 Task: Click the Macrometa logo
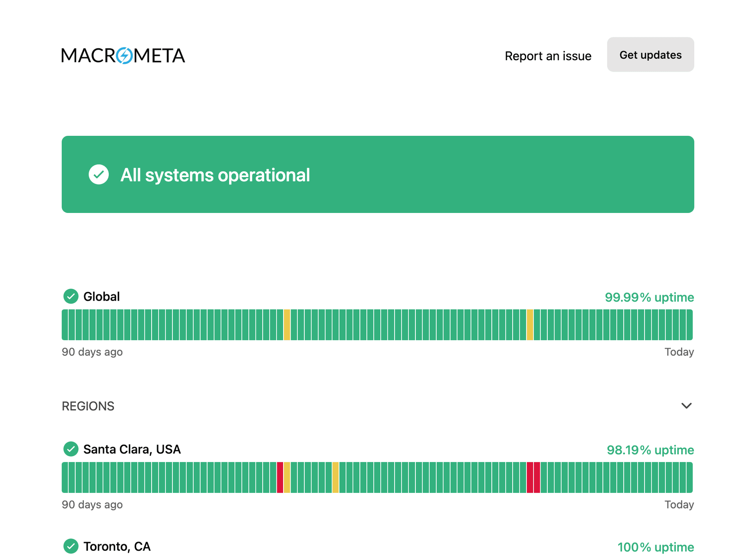point(123,56)
